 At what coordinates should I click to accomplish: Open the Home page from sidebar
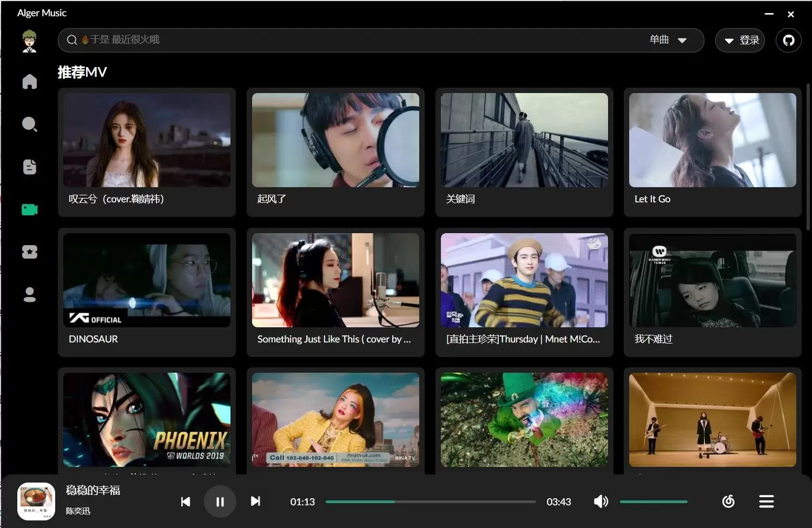click(x=30, y=82)
